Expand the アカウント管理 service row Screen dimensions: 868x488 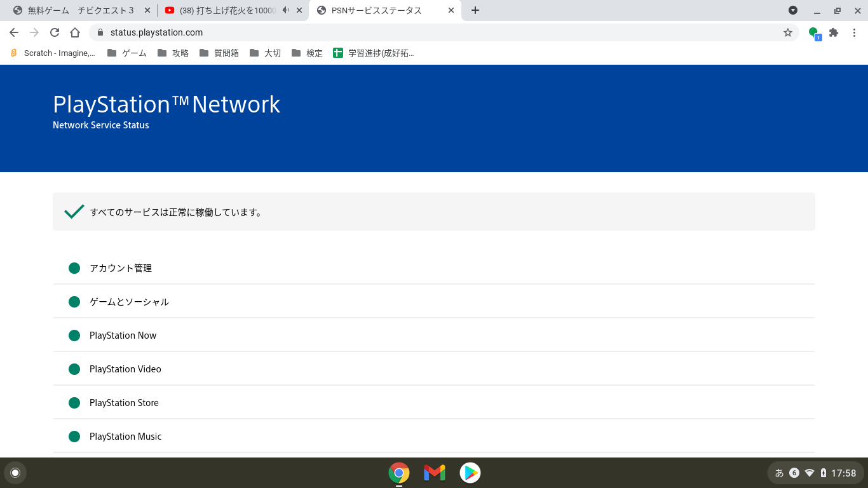tap(433, 268)
